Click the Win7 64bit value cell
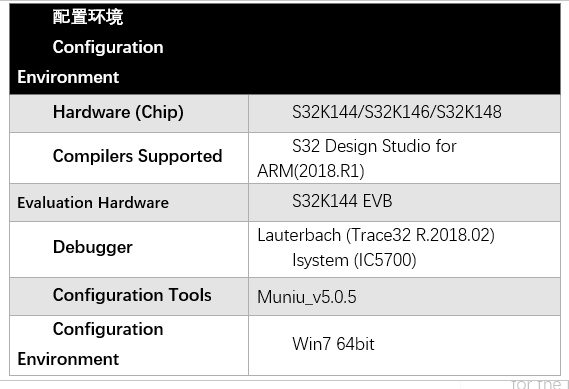Viewport: 569px width, 389px height. point(405,345)
